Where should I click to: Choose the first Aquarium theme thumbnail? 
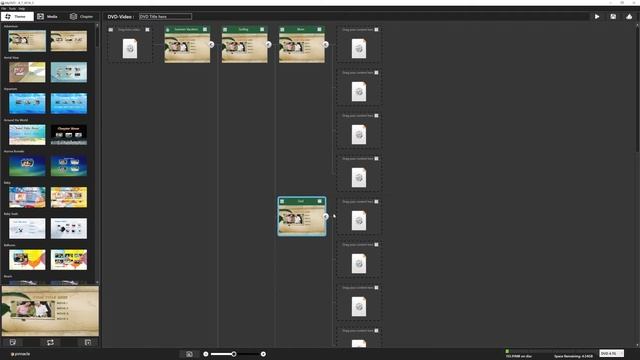(27, 103)
